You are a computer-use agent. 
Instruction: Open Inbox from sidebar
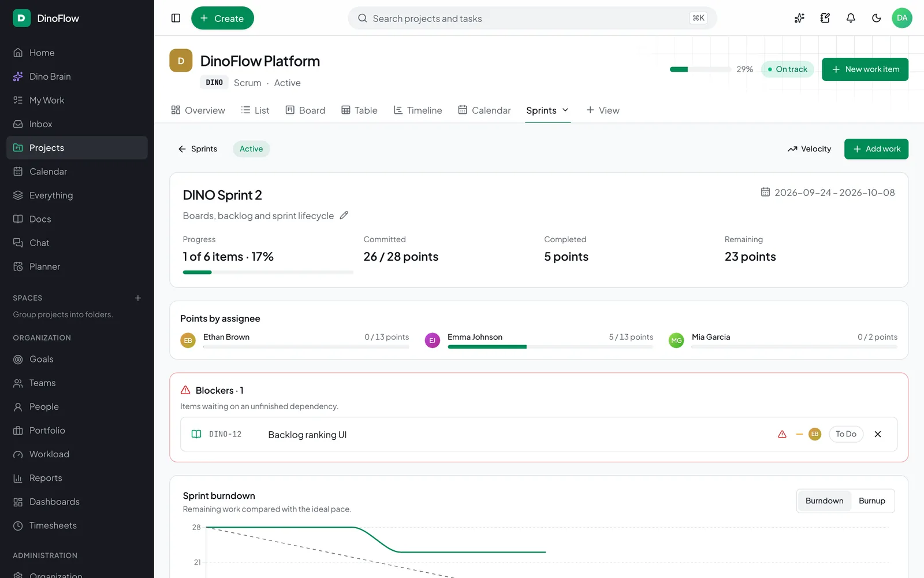point(77,124)
